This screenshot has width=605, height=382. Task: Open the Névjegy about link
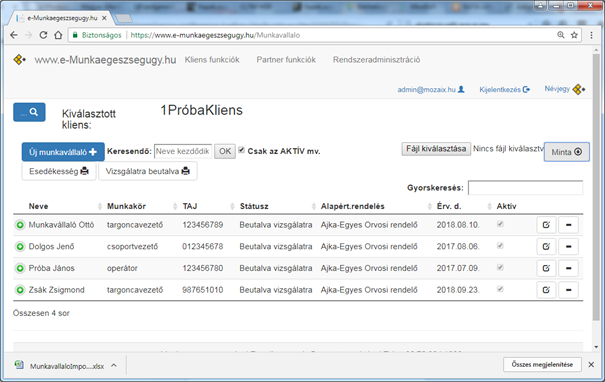(564, 89)
